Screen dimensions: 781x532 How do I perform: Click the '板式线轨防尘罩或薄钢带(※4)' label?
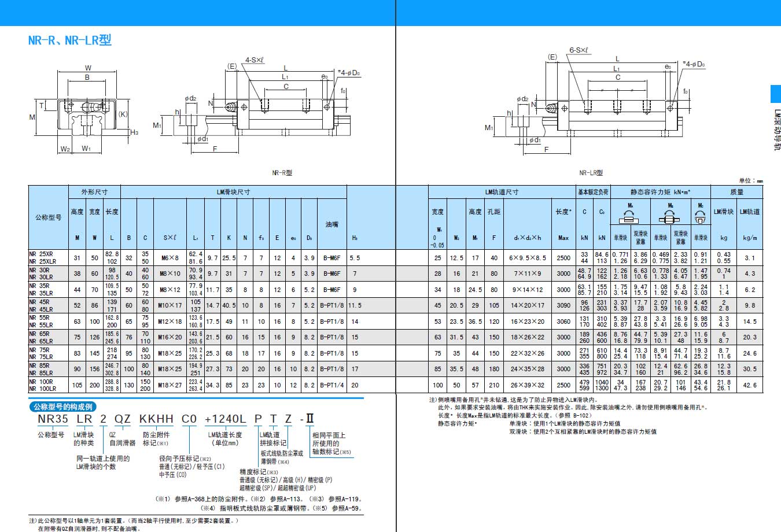click(282, 457)
